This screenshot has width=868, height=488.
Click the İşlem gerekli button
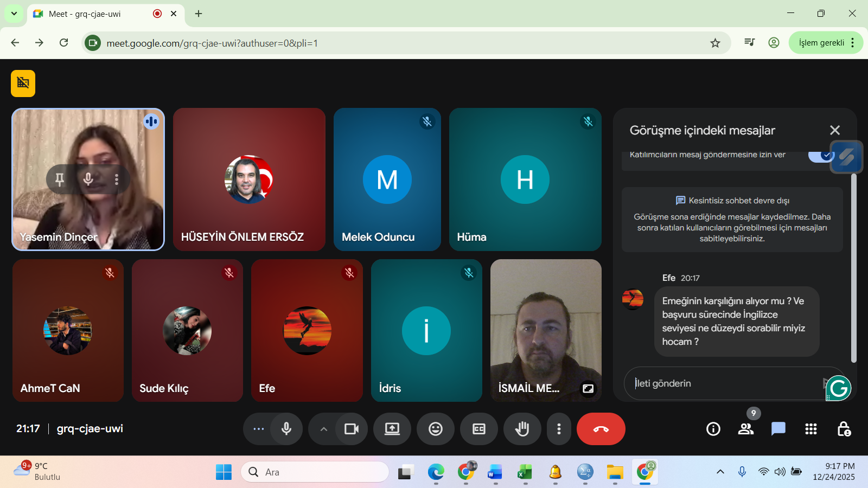pos(821,43)
